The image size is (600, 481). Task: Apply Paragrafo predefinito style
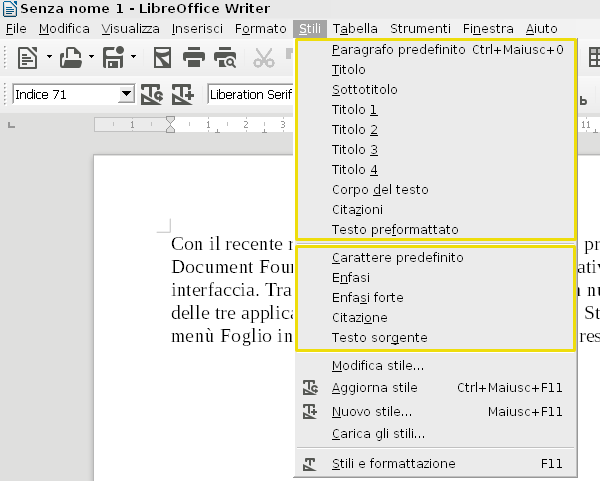pyautogui.click(x=435, y=50)
